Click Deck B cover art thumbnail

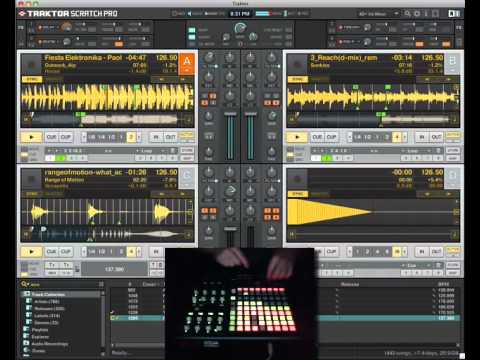297,64
